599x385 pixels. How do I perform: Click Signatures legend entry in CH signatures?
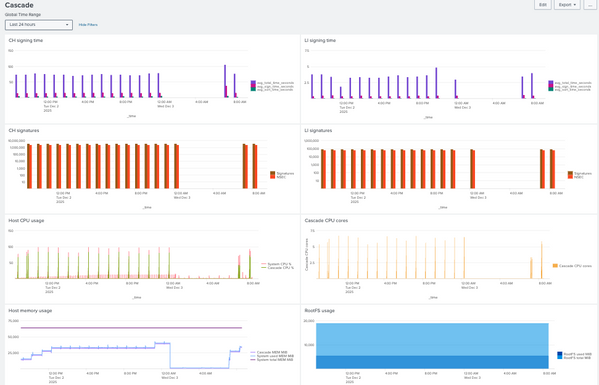point(282,173)
